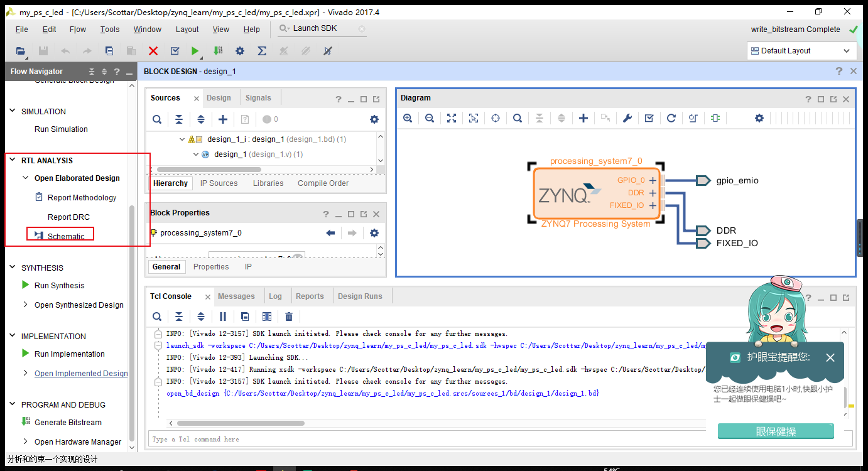
Task: Click Generate Bitstream icon in main toolbar
Action: tap(217, 51)
